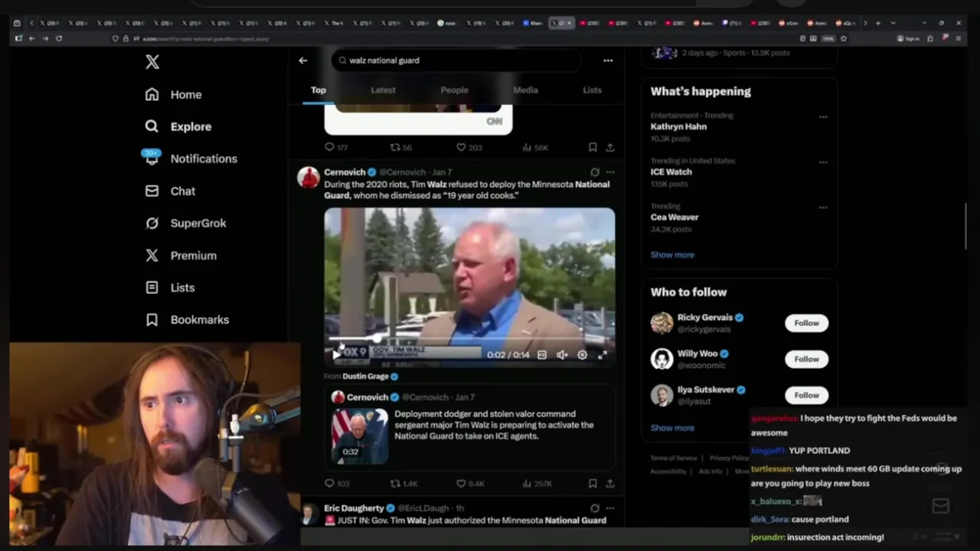Share the post with 203 likes

pos(610,147)
